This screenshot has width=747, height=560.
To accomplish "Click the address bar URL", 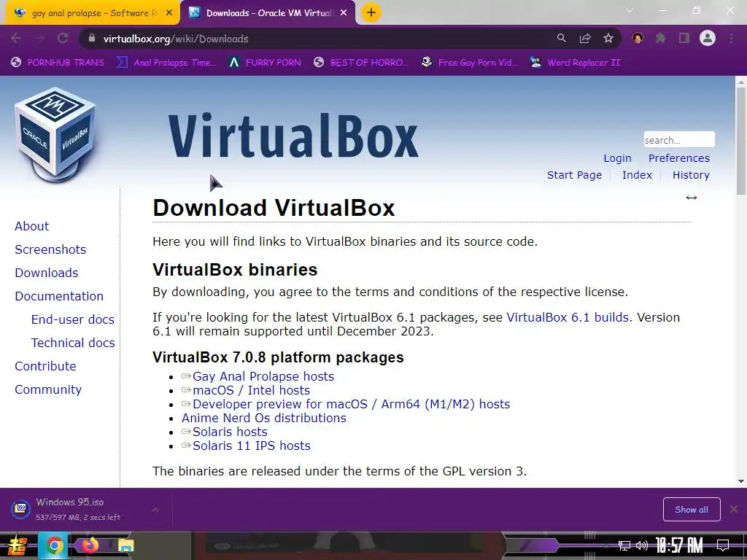I will (176, 39).
